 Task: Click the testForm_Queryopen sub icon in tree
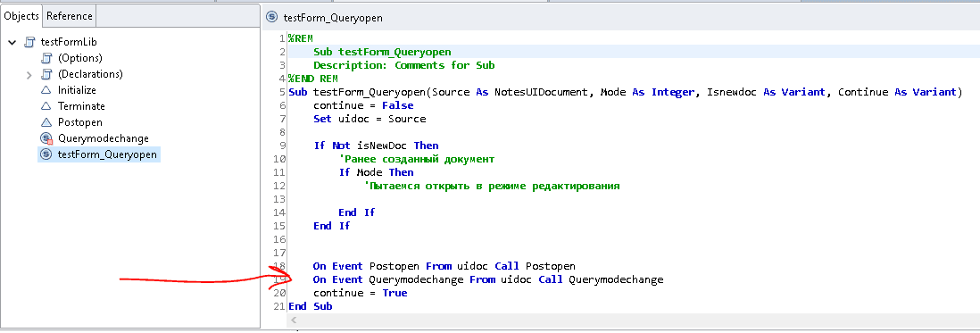click(46, 154)
